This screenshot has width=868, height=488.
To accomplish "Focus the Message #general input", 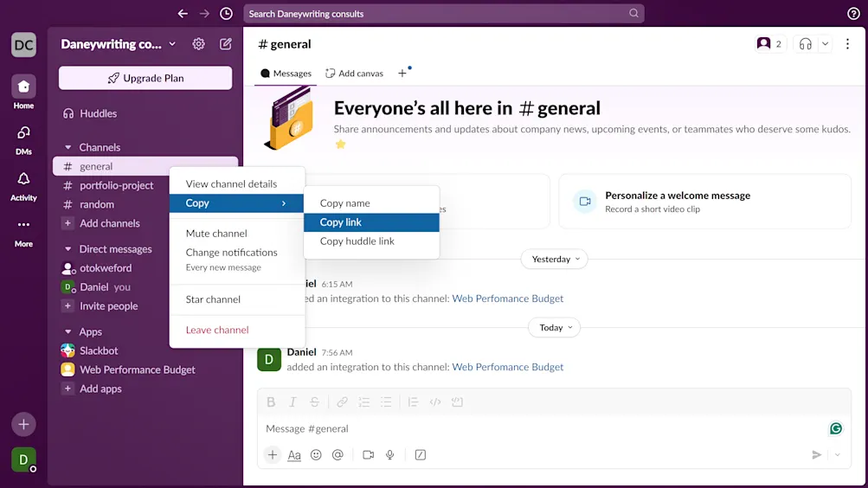I will (x=554, y=429).
